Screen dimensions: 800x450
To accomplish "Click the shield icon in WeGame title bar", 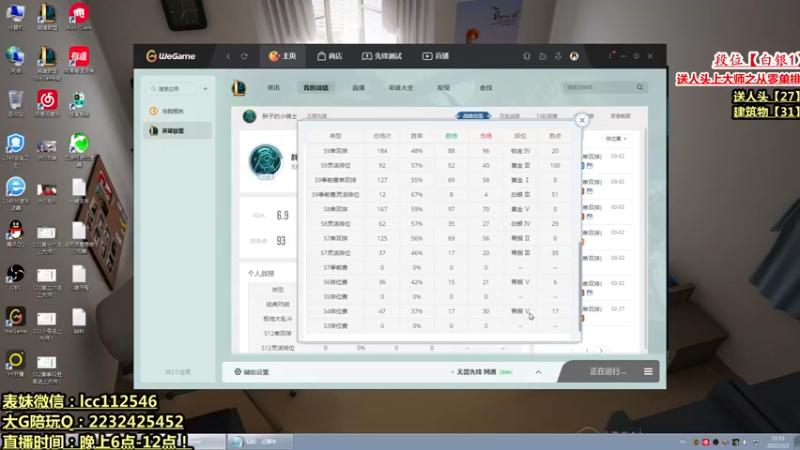I will tap(527, 56).
